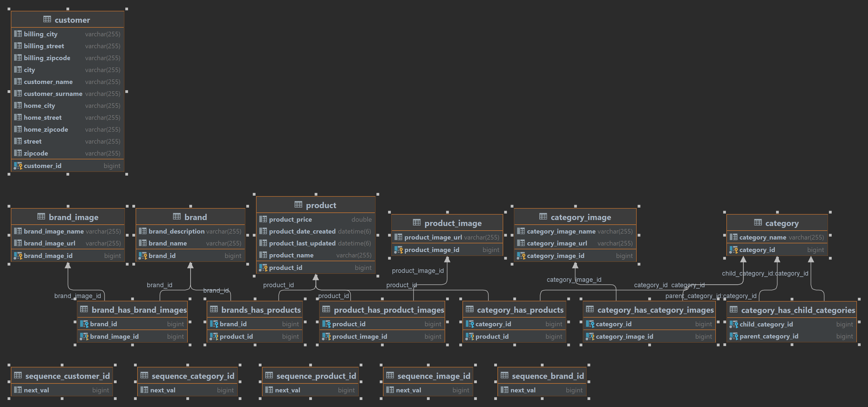Click the key icon next to product_id in product table
868x407 pixels.
[x=263, y=268]
